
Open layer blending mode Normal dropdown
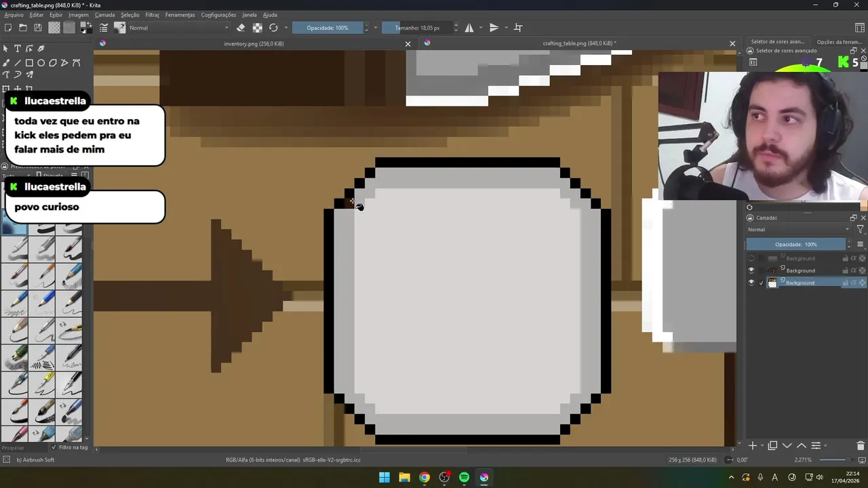tap(798, 229)
